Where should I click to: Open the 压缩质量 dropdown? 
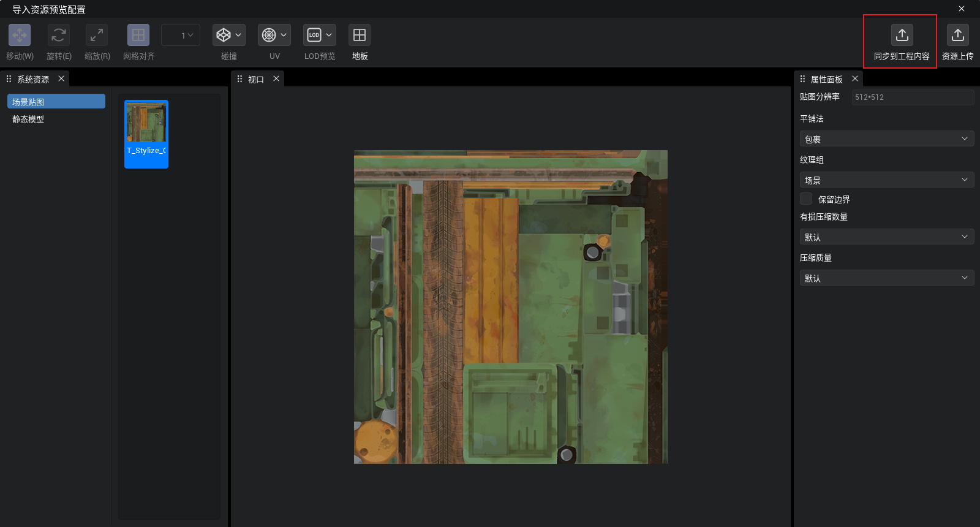[x=887, y=278]
